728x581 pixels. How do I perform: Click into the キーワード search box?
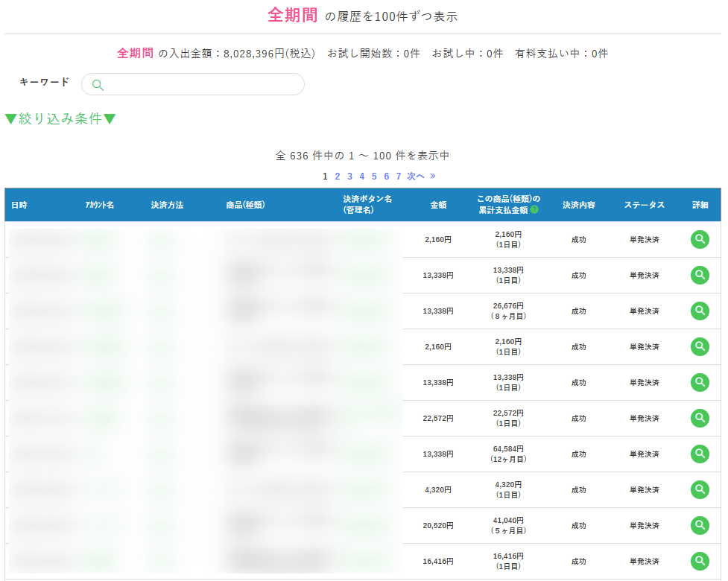201,85
